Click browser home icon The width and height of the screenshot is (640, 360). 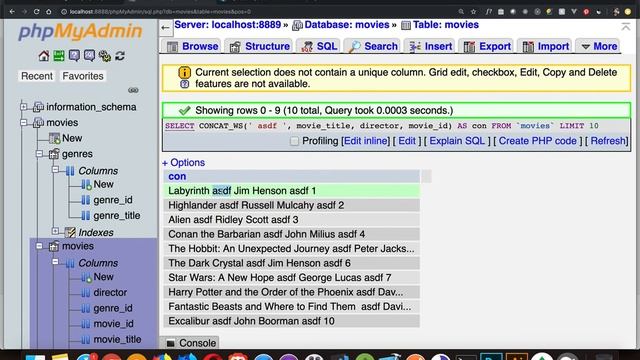click(x=49, y=12)
